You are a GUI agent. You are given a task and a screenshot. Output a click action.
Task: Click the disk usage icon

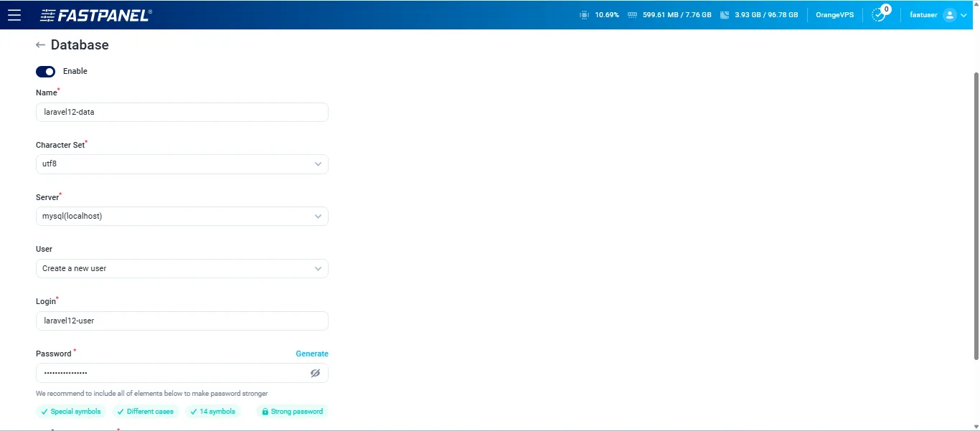[725, 15]
